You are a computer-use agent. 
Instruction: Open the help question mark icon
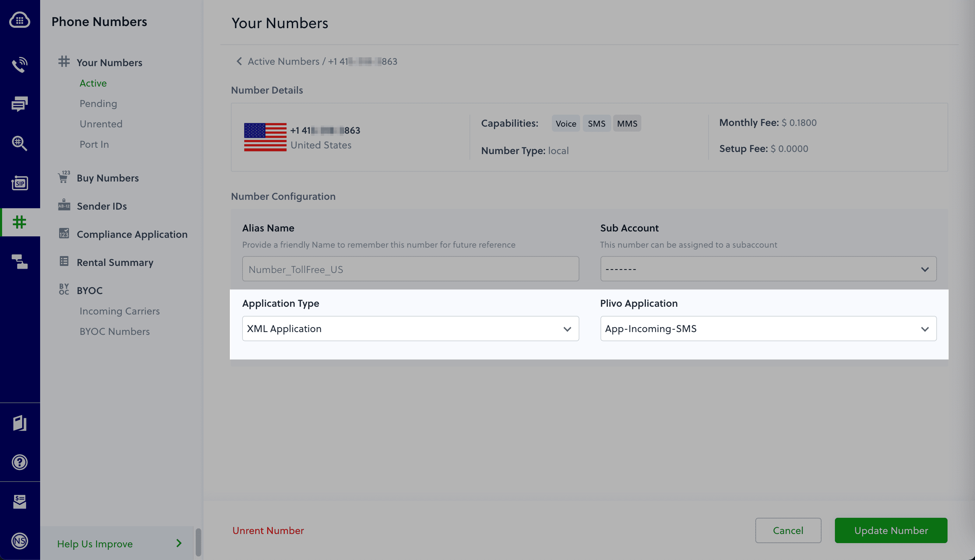tap(20, 462)
